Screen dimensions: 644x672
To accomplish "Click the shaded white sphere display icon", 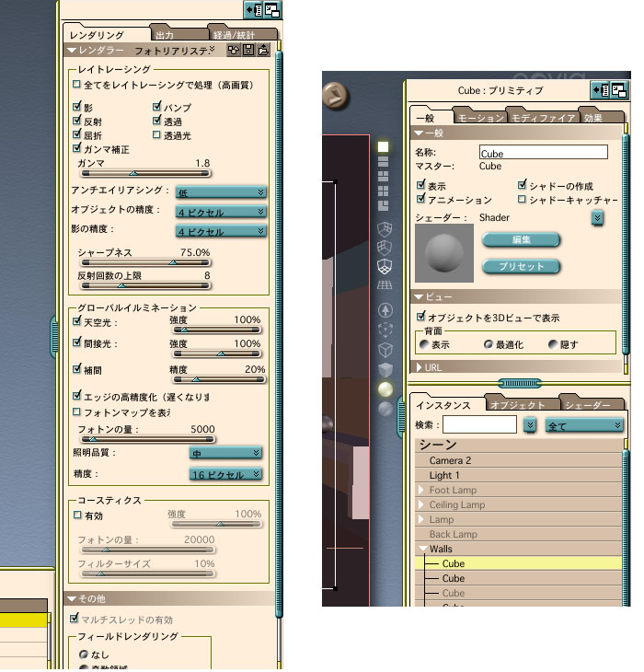I will (385, 389).
